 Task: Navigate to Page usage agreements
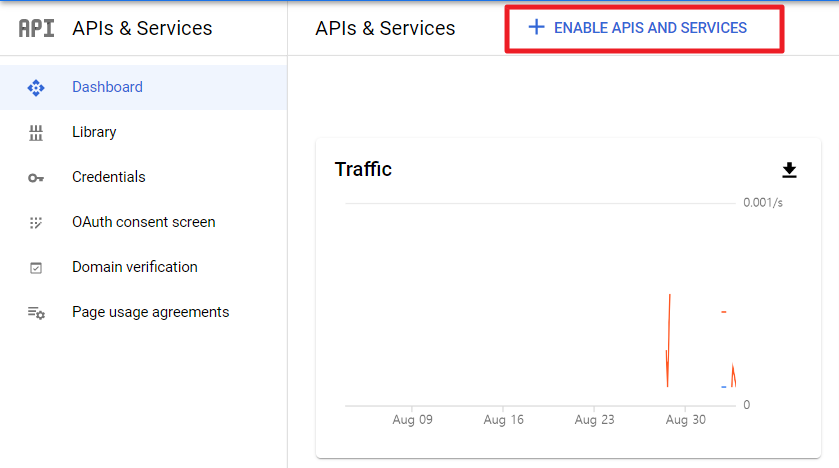point(150,312)
